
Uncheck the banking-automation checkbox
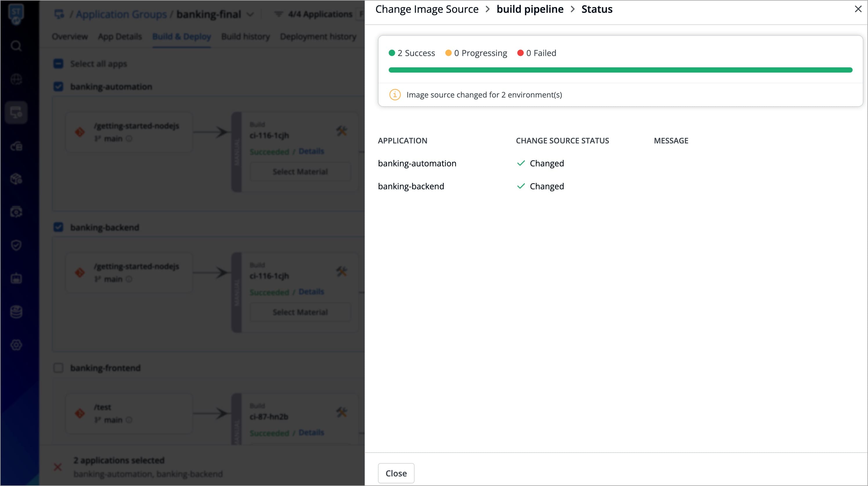coord(58,87)
